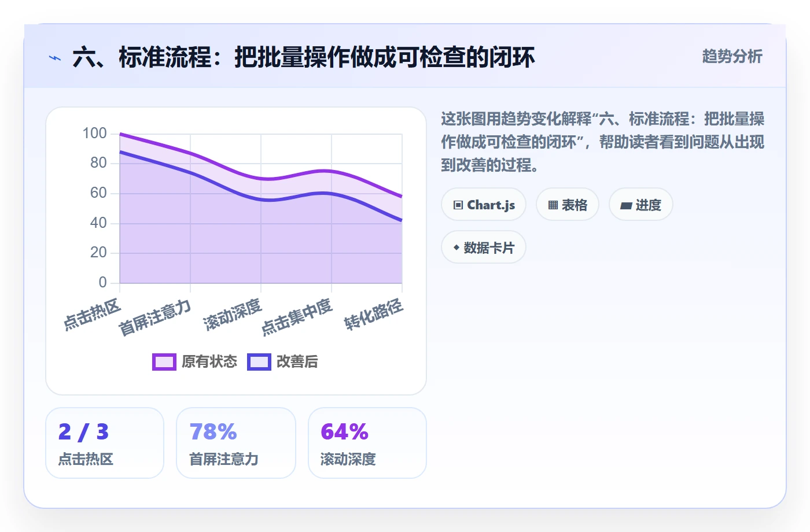Click the Chart.js tag's square icon
Viewport: 810px width, 532px height.
pos(458,205)
